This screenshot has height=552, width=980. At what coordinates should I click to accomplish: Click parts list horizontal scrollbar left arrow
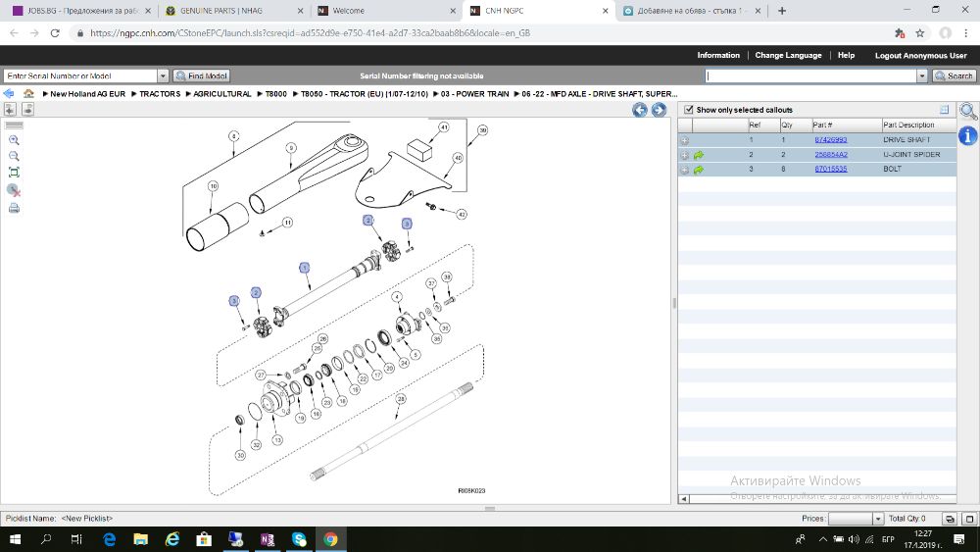(x=684, y=499)
